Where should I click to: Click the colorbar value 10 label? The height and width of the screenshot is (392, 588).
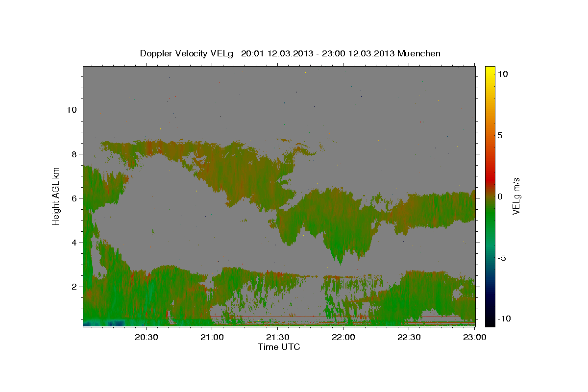click(x=503, y=73)
